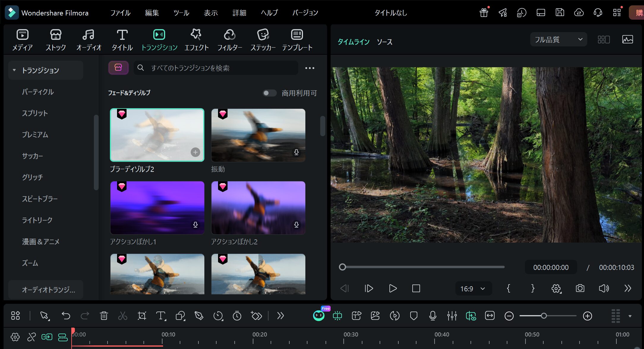Select the ライトリーク category
The width and height of the screenshot is (644, 349).
(x=37, y=220)
